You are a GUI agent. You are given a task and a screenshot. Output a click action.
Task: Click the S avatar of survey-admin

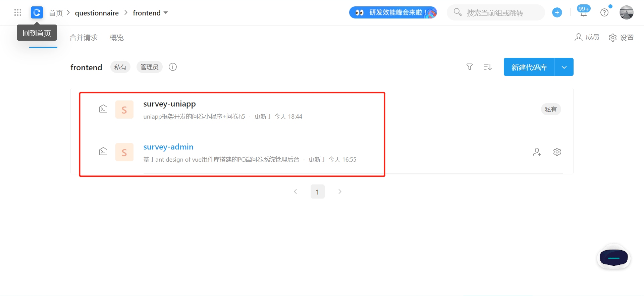pos(124,152)
